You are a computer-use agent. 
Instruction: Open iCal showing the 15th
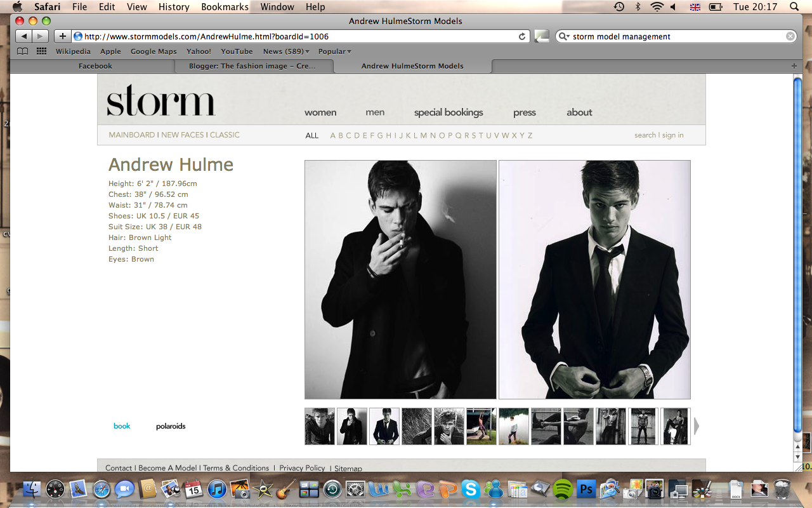[x=195, y=490]
